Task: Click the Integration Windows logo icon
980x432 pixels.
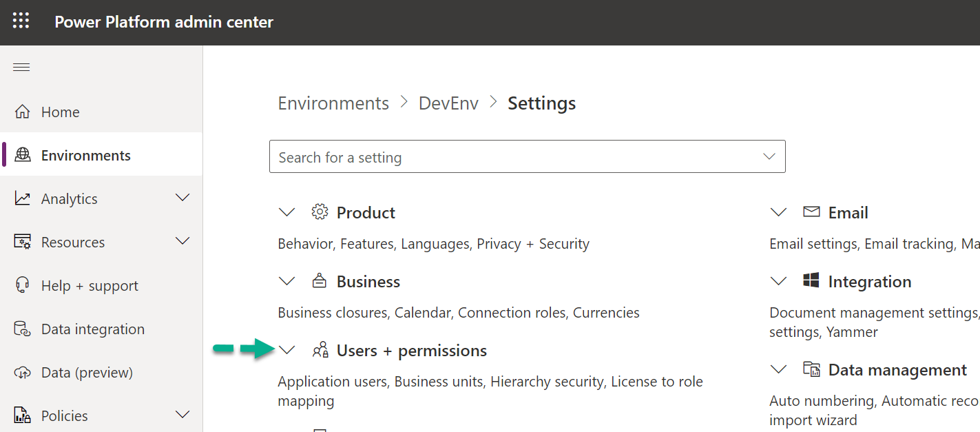Action: tap(811, 281)
